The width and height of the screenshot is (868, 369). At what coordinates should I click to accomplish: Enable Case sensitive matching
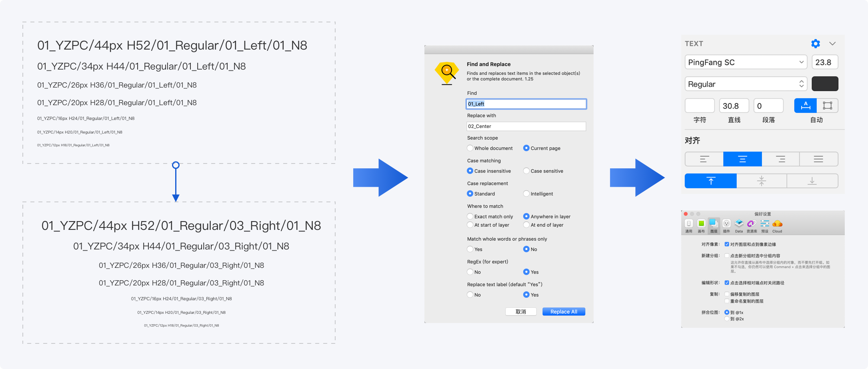click(526, 171)
